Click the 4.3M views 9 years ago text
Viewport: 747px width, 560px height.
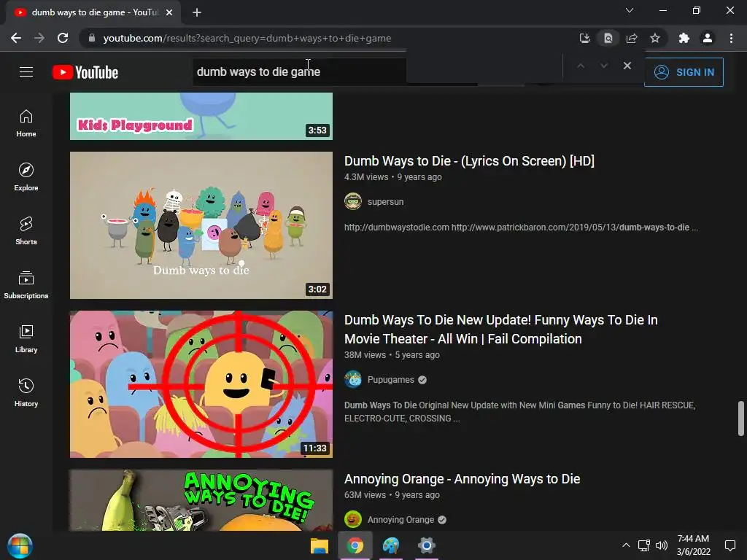tap(393, 177)
